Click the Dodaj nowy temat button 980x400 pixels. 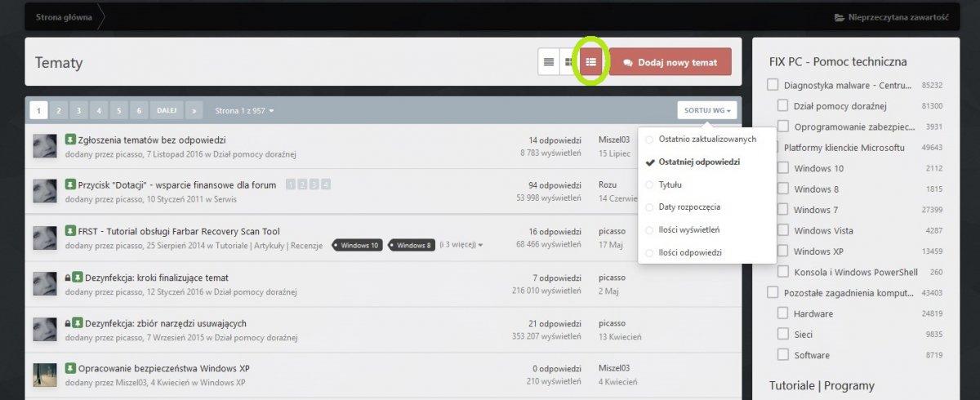point(670,62)
